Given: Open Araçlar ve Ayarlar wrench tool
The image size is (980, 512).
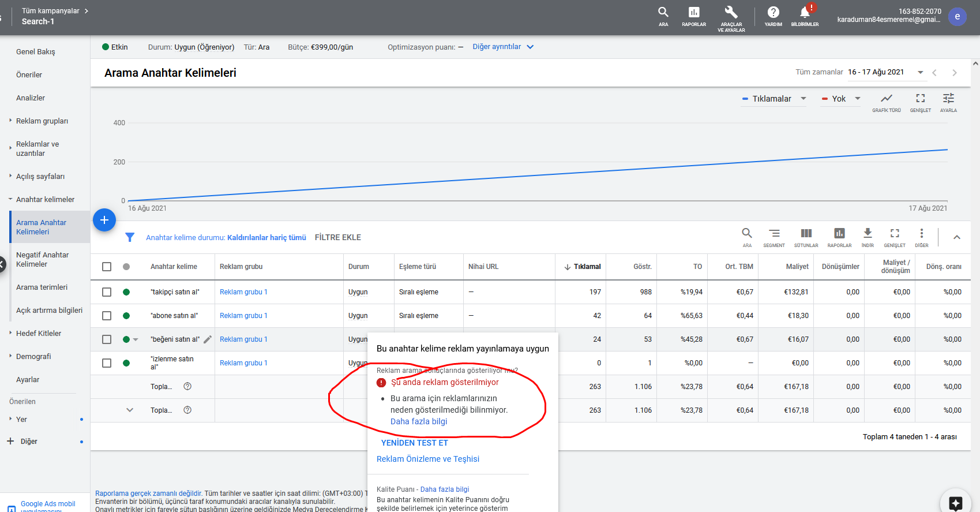Looking at the screenshot, I should point(731,18).
